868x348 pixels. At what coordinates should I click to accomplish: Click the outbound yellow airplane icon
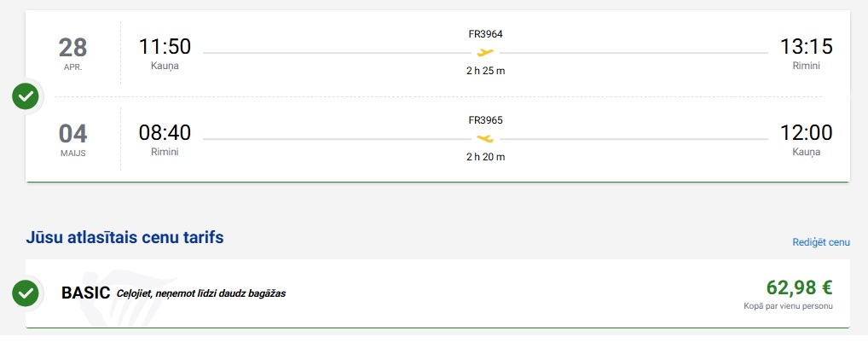point(485,52)
